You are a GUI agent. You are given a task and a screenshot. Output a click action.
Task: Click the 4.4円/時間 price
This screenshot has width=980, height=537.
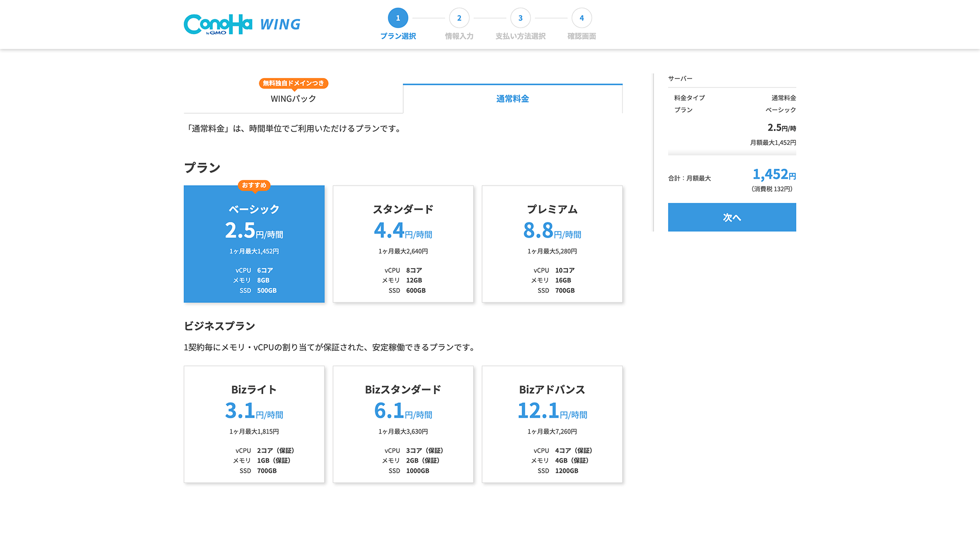coord(403,231)
